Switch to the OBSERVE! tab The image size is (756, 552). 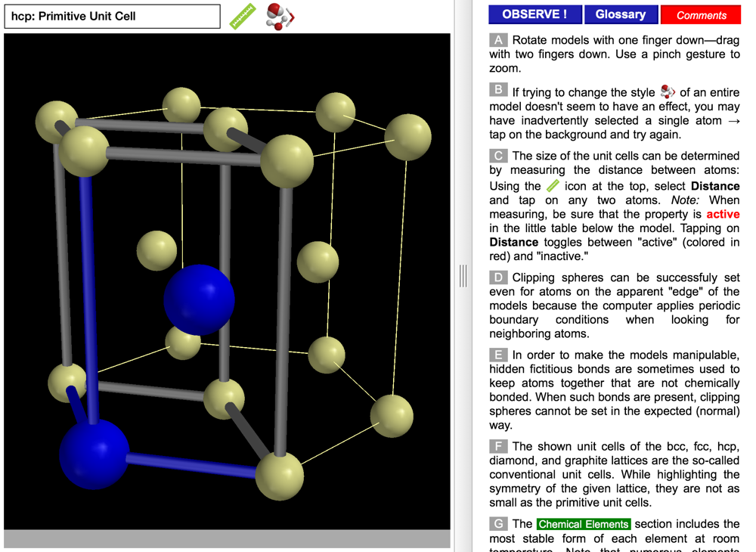(534, 14)
